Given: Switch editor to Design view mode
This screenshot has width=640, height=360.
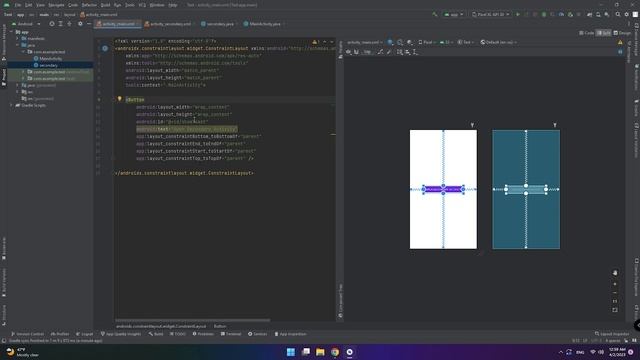Looking at the screenshot, I should coord(622,33).
